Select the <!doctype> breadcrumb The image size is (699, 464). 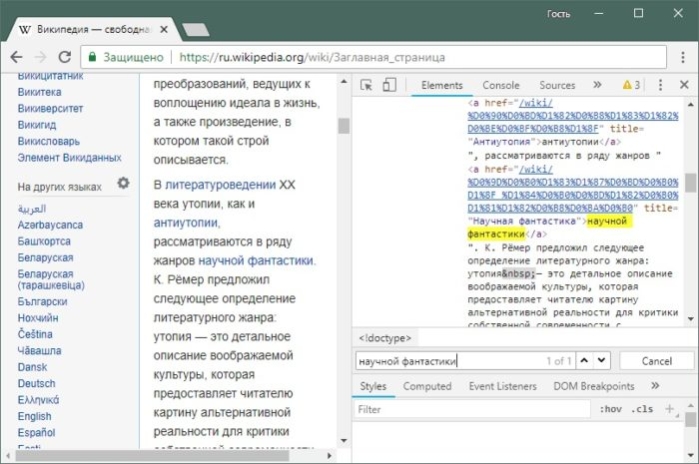pos(385,338)
